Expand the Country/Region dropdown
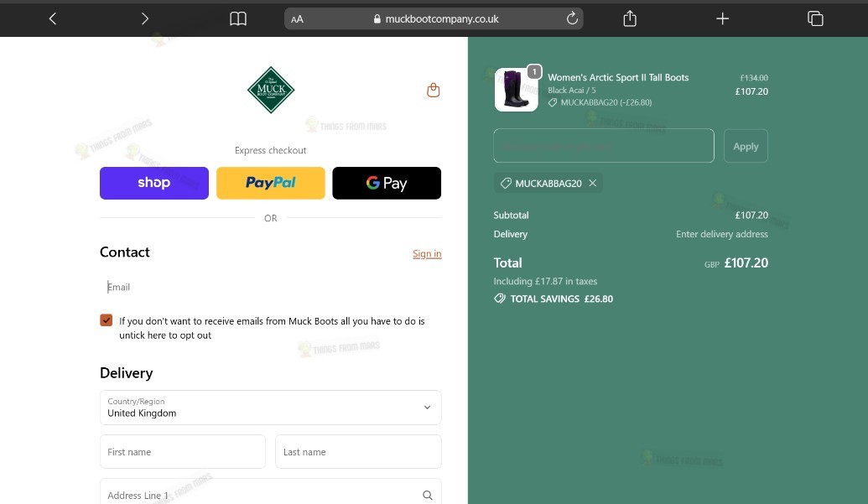868x504 pixels. pos(271,408)
